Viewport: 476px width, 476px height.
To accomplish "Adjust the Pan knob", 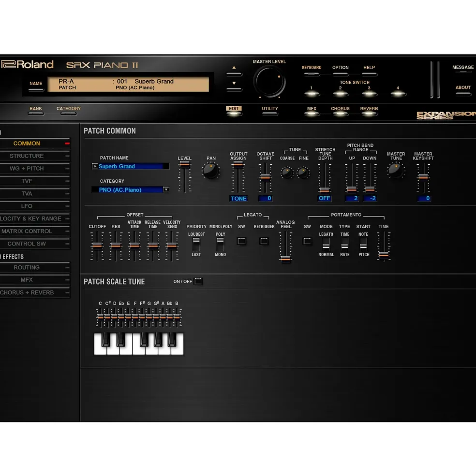I will (210, 171).
